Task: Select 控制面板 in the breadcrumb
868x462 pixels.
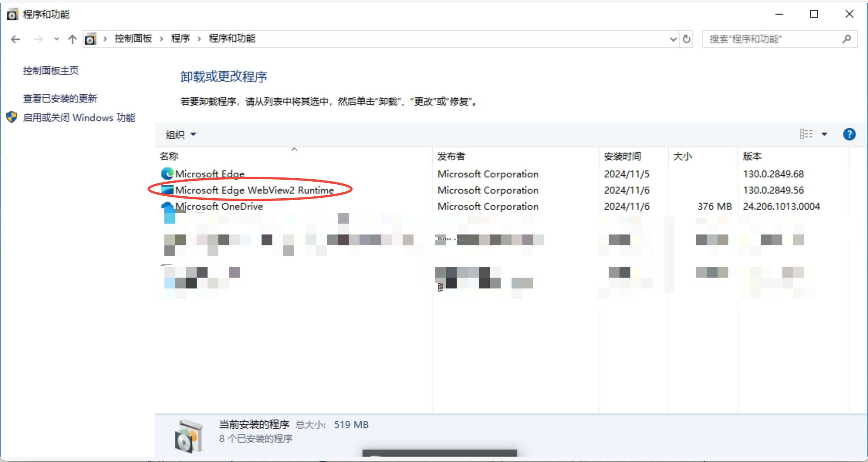Action: tap(133, 39)
